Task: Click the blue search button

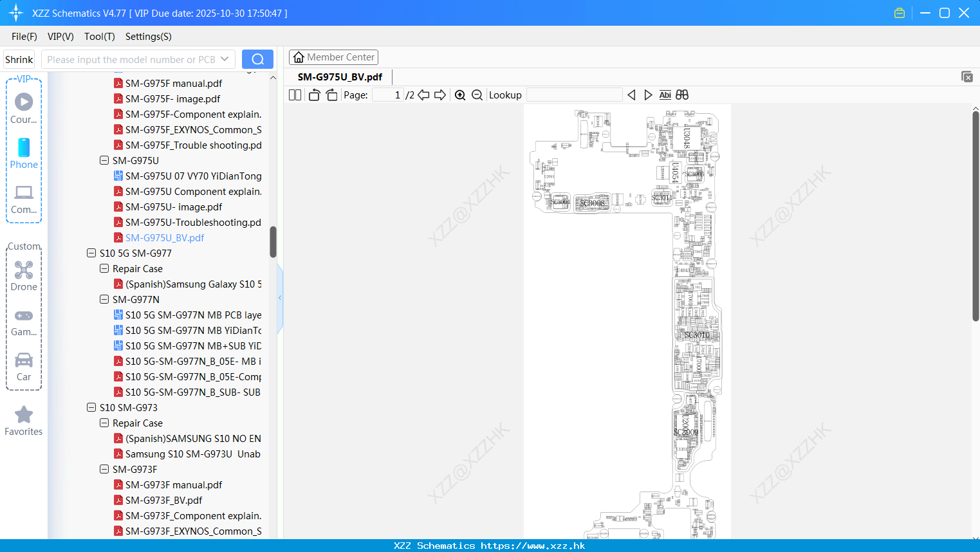Action: [x=257, y=59]
